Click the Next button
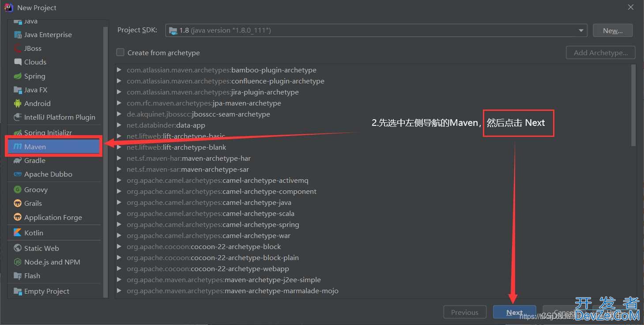Image resolution: width=644 pixels, height=325 pixels. (x=514, y=312)
